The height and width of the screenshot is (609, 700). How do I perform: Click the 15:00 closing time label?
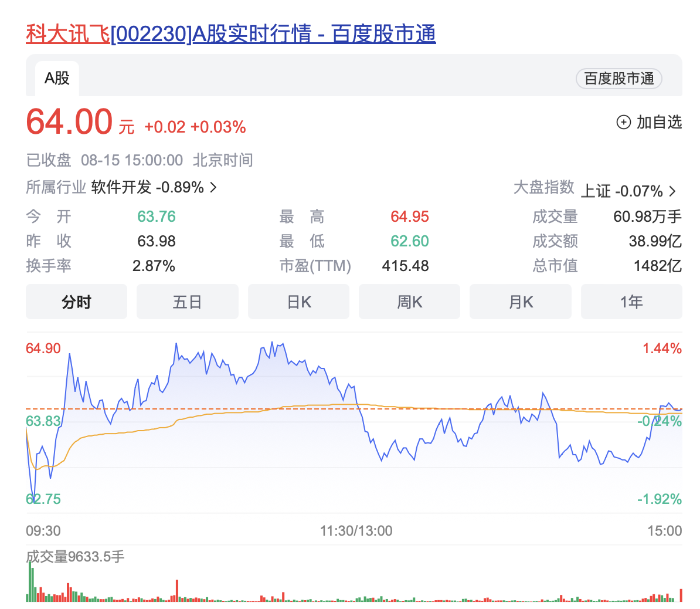(664, 531)
